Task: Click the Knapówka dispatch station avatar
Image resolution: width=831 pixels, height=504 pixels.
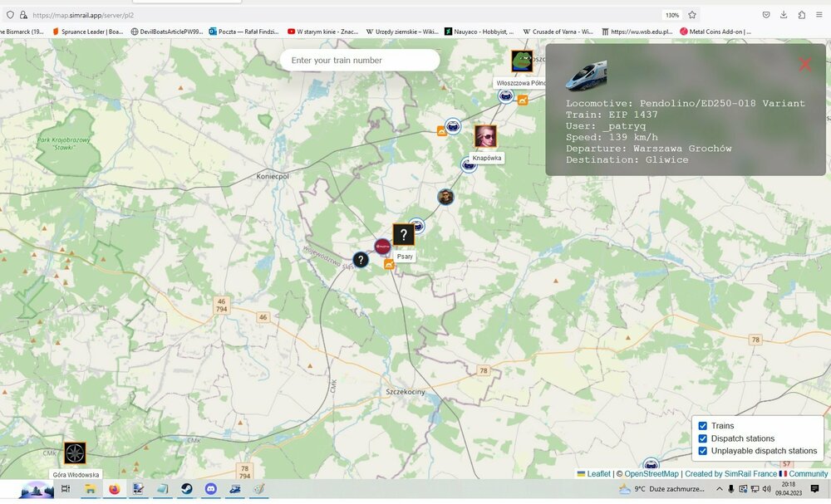Action: point(485,136)
